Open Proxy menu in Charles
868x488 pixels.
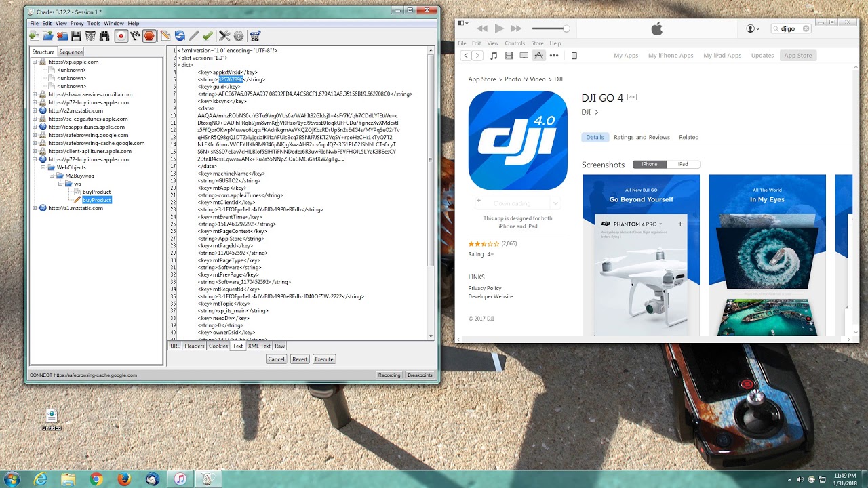(77, 24)
